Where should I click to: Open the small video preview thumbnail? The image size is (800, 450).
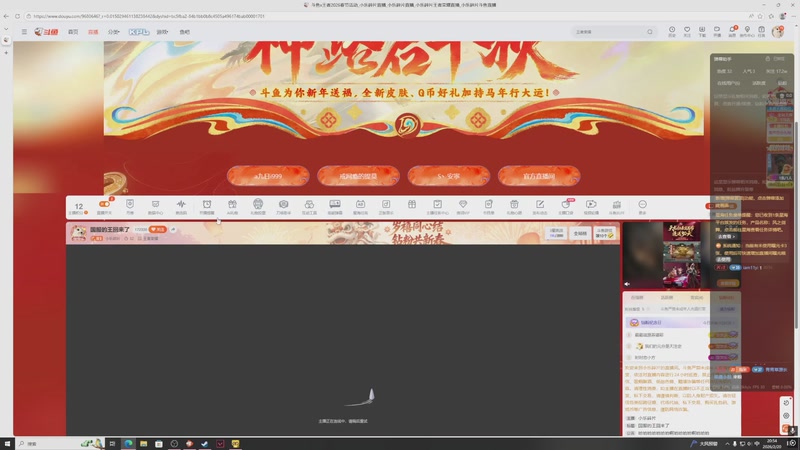[x=681, y=255]
